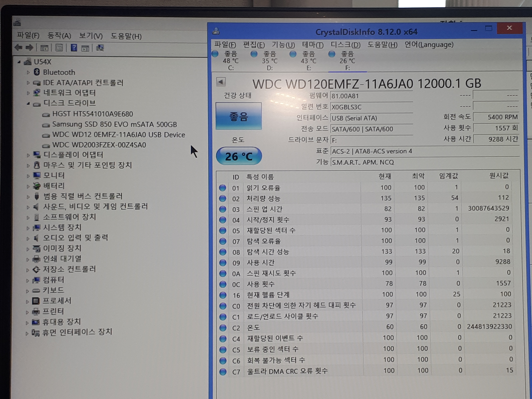
Task: Click the 모니터 category icon
Action: [x=37, y=175]
